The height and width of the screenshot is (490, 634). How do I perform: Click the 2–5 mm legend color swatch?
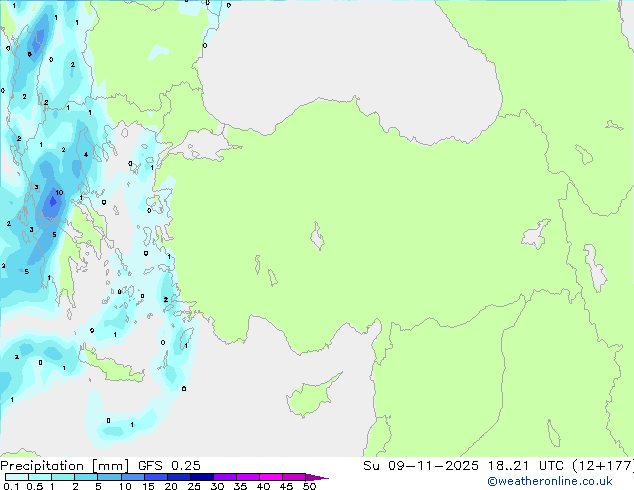pyautogui.click(x=86, y=477)
